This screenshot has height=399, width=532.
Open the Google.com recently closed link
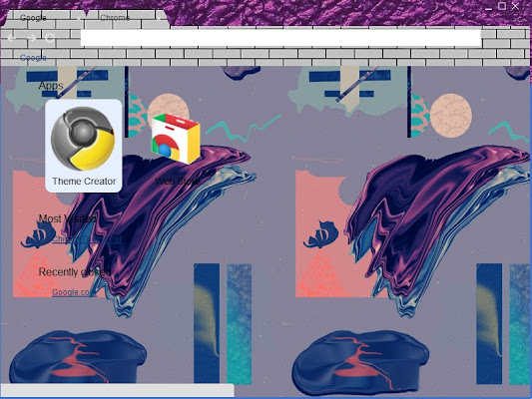click(x=73, y=292)
